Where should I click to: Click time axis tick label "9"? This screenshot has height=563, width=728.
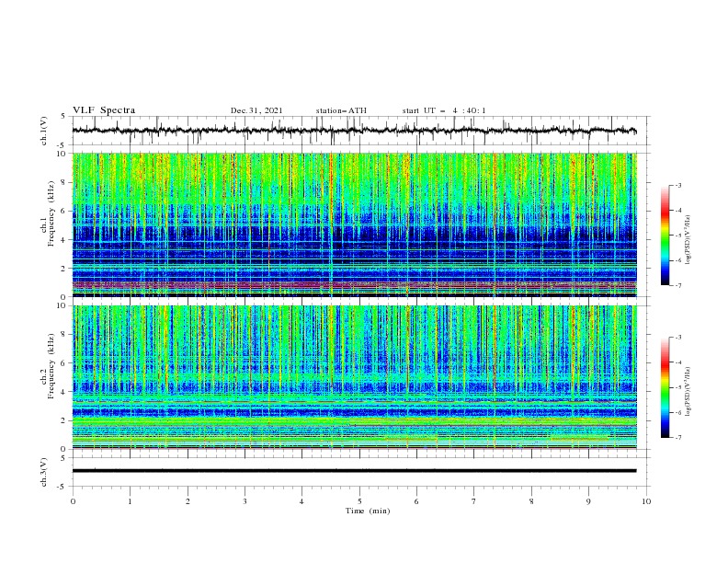(x=588, y=501)
